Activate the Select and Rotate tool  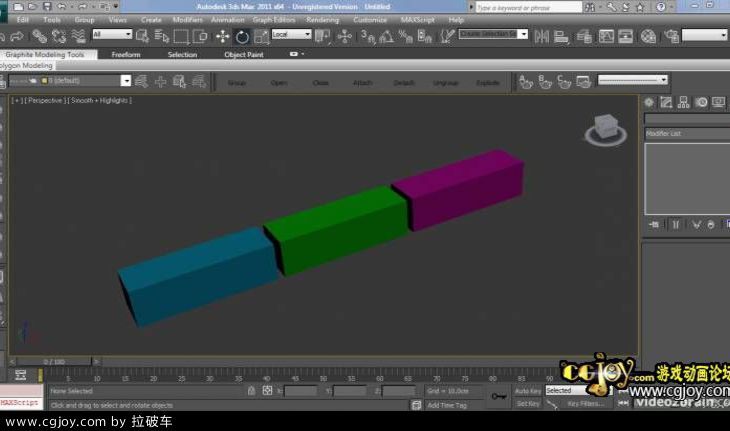point(242,36)
